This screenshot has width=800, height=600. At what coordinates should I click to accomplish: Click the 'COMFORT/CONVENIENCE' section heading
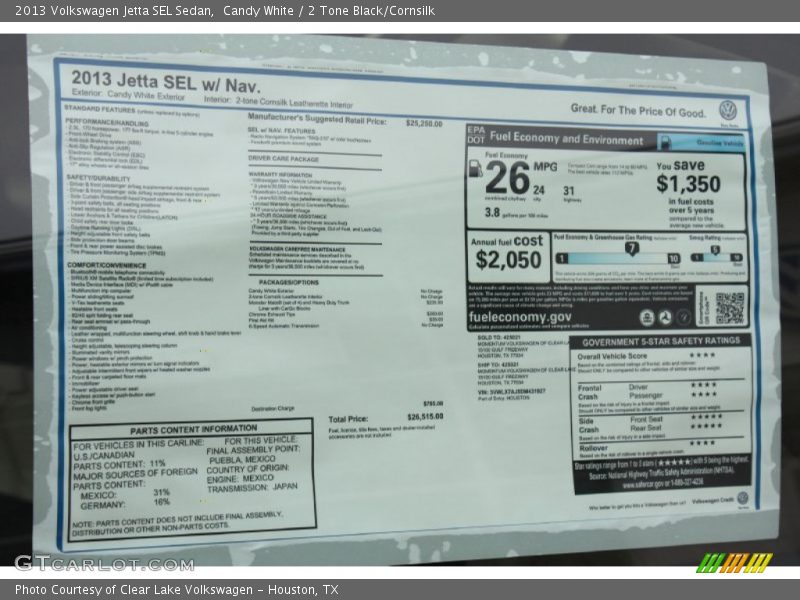point(107,265)
